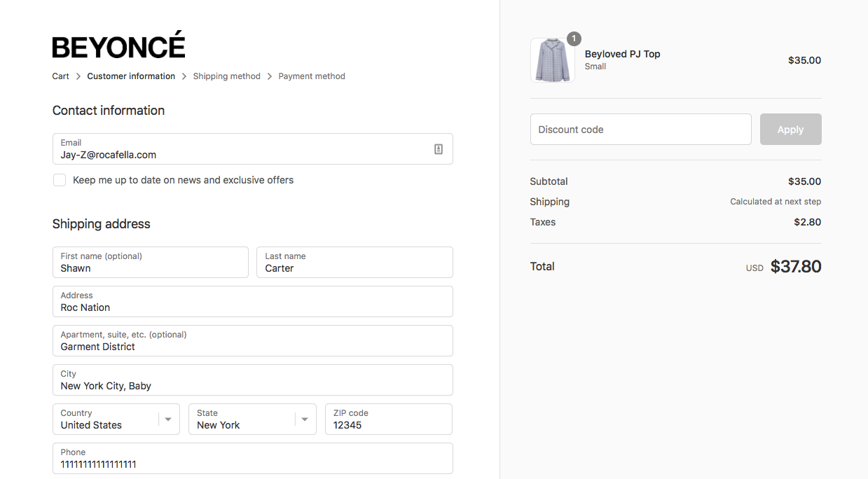Viewport: 868px width, 479px height.
Task: Click the contact autofill icon in Email field
Action: [439, 149]
